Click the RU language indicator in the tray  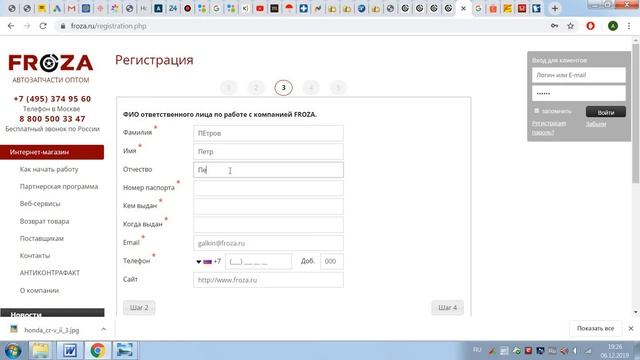(477, 350)
